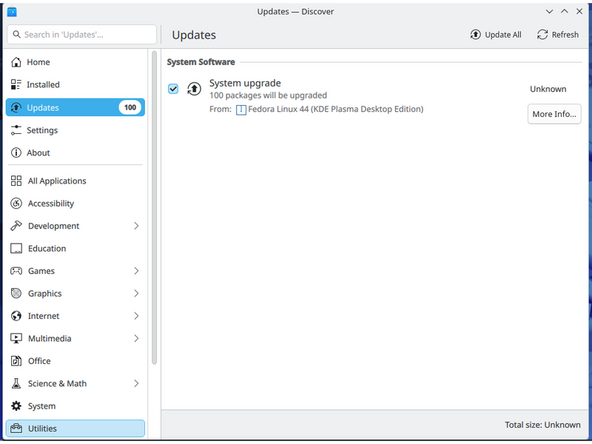Uncheck the System upgrade checkbox
Viewport: 592px width, 444px height.
(173, 89)
